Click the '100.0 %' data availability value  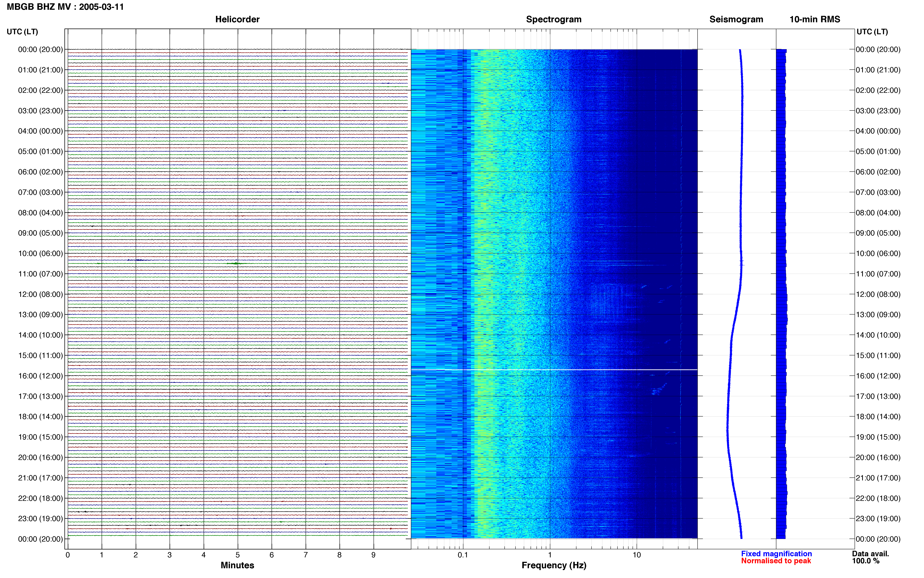pos(865,561)
